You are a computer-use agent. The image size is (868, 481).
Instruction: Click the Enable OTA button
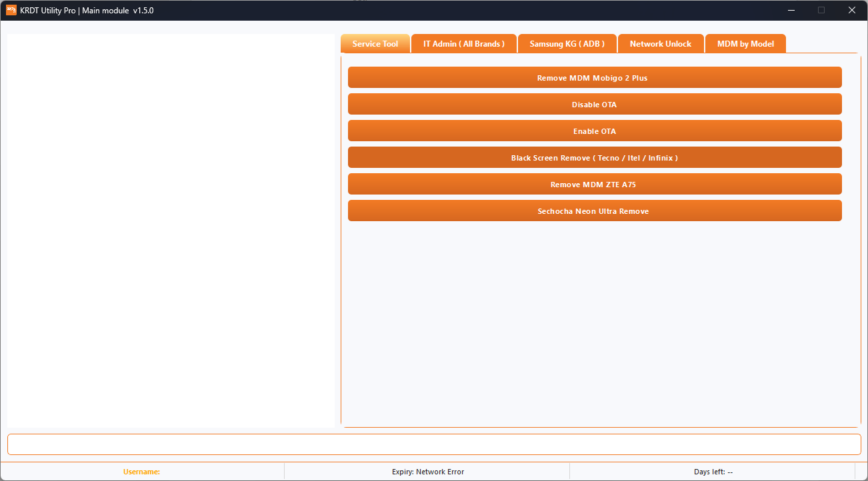pos(594,131)
